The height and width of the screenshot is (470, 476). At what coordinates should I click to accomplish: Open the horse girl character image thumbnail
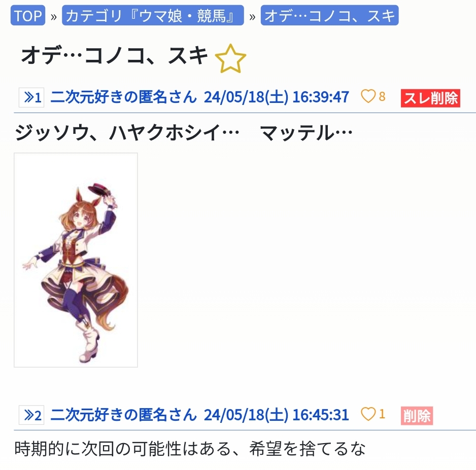(x=76, y=260)
